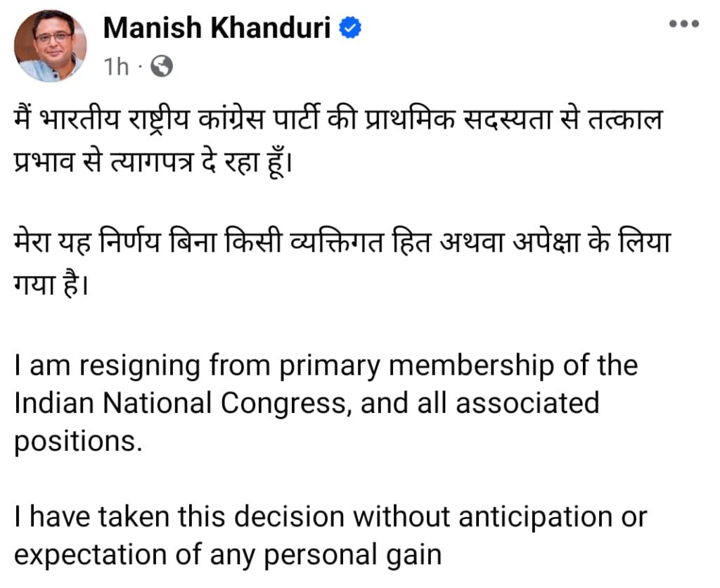Open Manish Khanduri's profile picture

(x=50, y=46)
